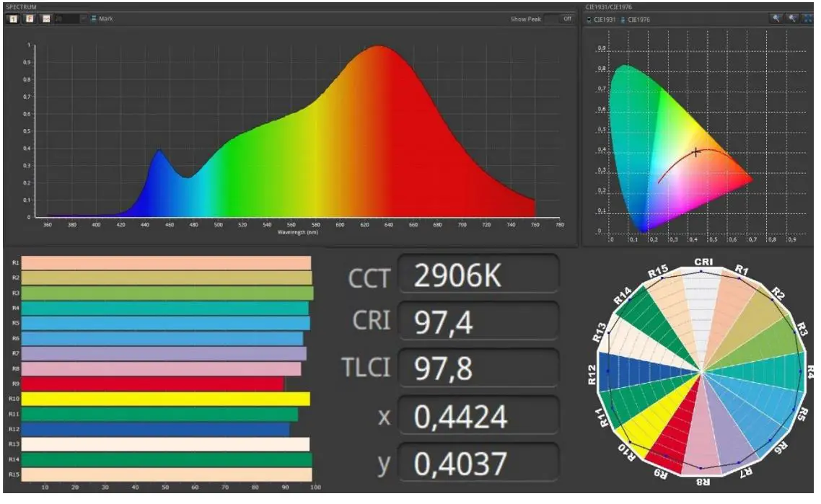Screen dimensions: 821x504
Task: Click the zoom-in magnifier on CIE panel
Action: (776, 19)
